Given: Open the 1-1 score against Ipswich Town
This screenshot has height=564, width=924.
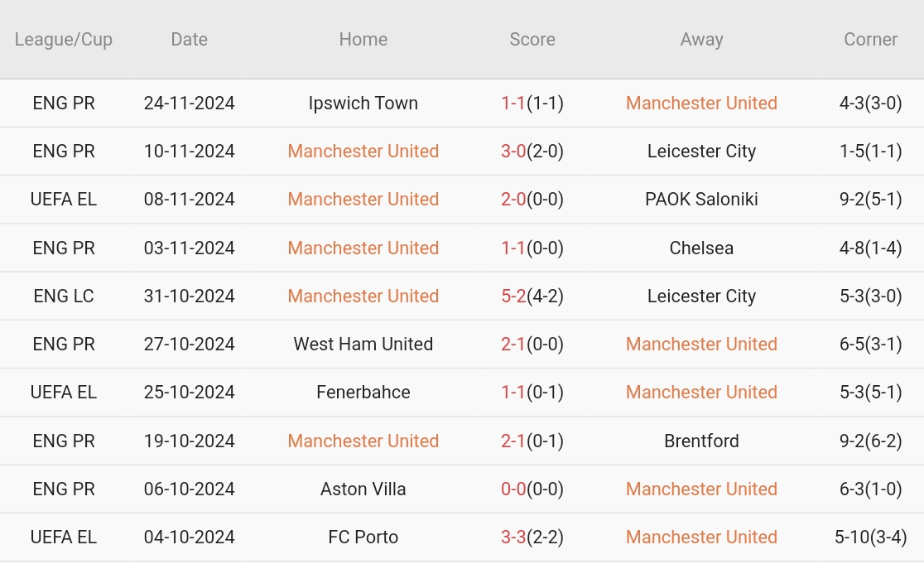Looking at the screenshot, I should pyautogui.click(x=513, y=104).
